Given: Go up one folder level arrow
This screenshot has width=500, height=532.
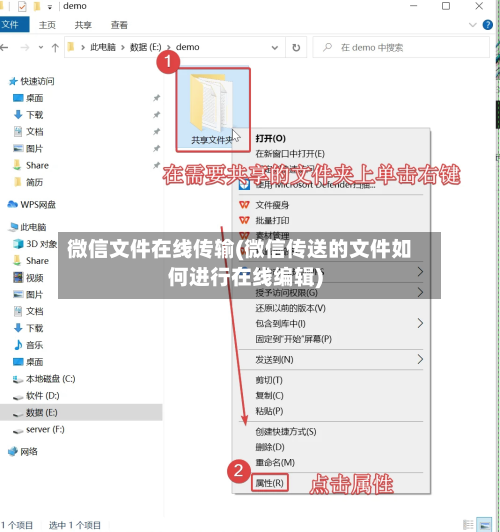Looking at the screenshot, I should click(55, 48).
